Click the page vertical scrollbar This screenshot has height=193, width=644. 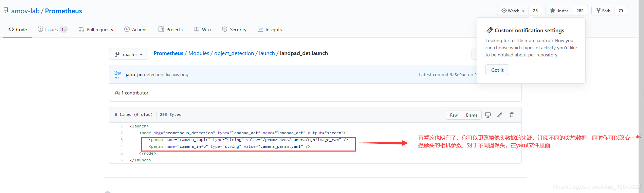pos(641,96)
